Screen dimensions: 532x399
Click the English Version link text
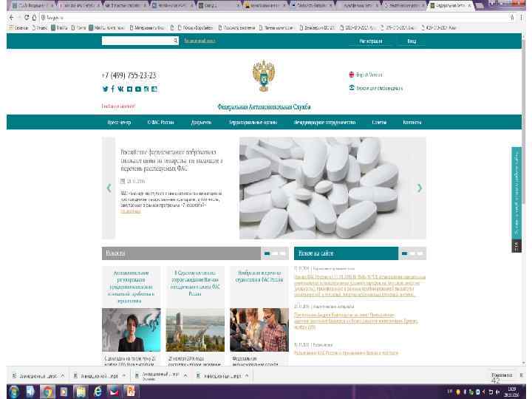click(369, 75)
